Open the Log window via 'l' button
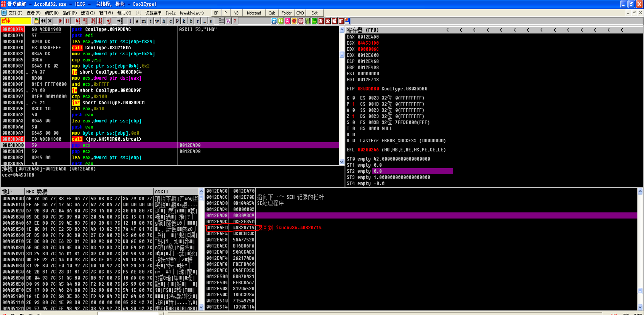Screen dimensions: 644x315 click(x=130, y=21)
